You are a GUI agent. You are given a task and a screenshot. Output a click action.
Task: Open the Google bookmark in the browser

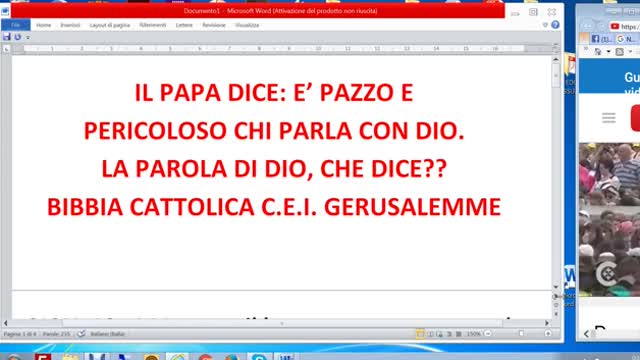coord(627,39)
